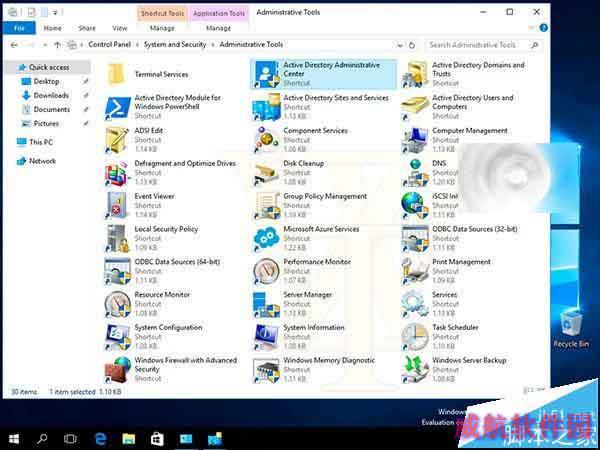Image resolution: width=600 pixels, height=450 pixels.
Task: Open Manage tab under Shortcut Tools
Action: pos(162,28)
